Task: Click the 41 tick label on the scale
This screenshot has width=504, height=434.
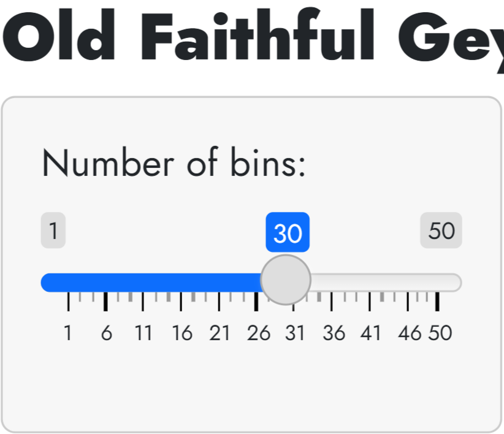Action: pyautogui.click(x=370, y=333)
